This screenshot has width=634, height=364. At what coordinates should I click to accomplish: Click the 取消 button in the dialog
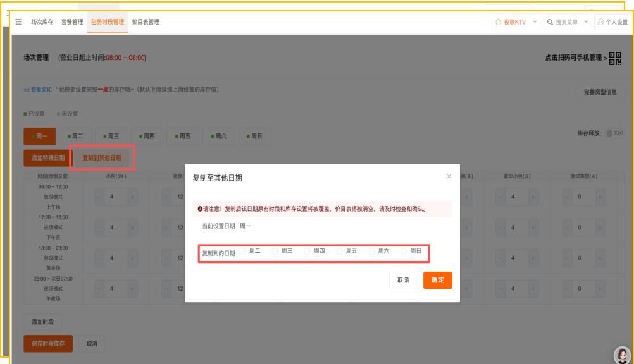point(403,280)
